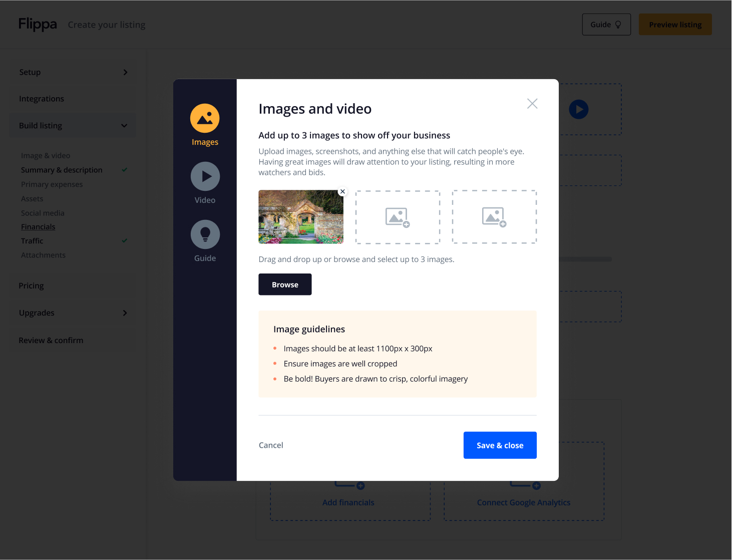
Task: Go to Pricing in the sidebar
Action: 31,286
